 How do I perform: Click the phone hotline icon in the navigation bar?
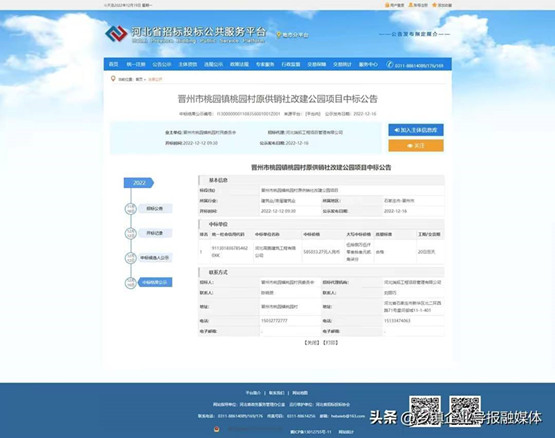390,64
